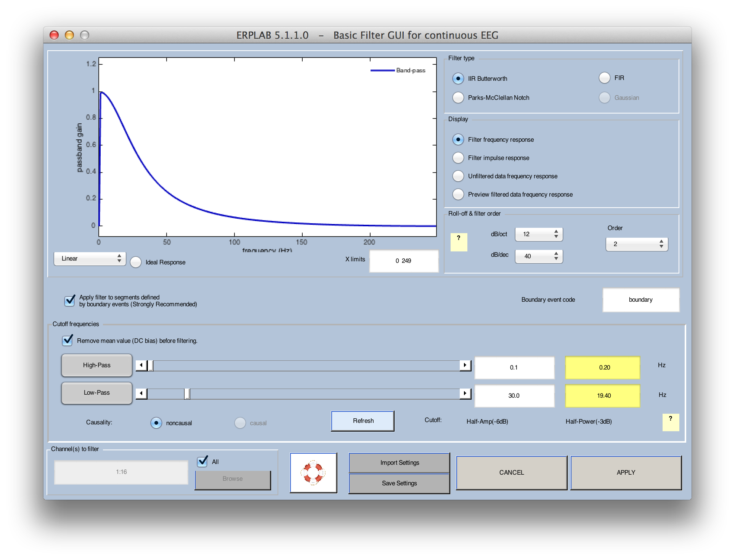Uncheck Remove mean value DC bias
Viewport: 735px width, 560px height.
click(x=67, y=340)
